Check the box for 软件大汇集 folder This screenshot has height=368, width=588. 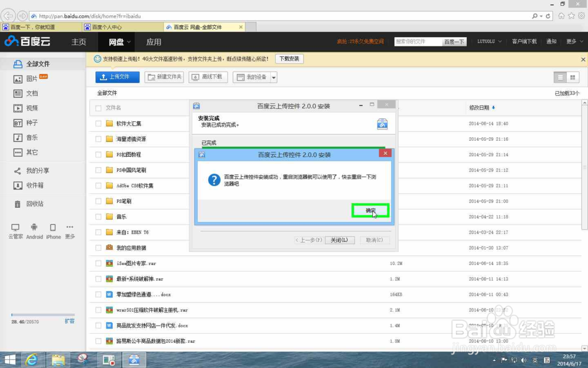pos(98,124)
